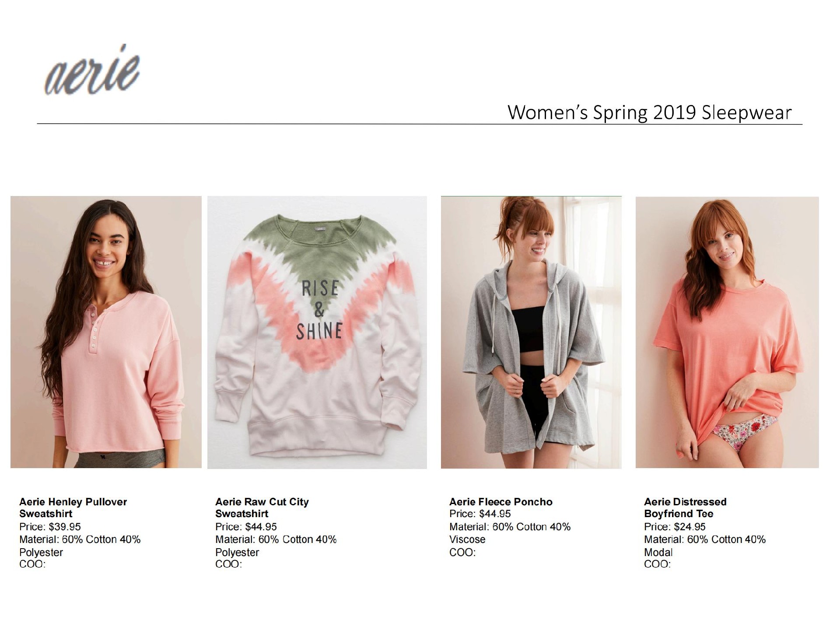Click the Henley Pullover material description
This screenshot has width=840, height=630.
point(80,546)
